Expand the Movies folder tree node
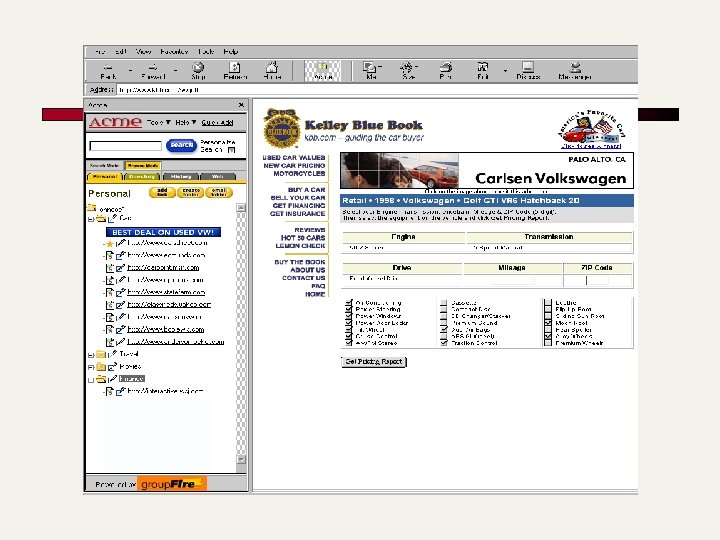This screenshot has height=540, width=720. tap(91, 367)
